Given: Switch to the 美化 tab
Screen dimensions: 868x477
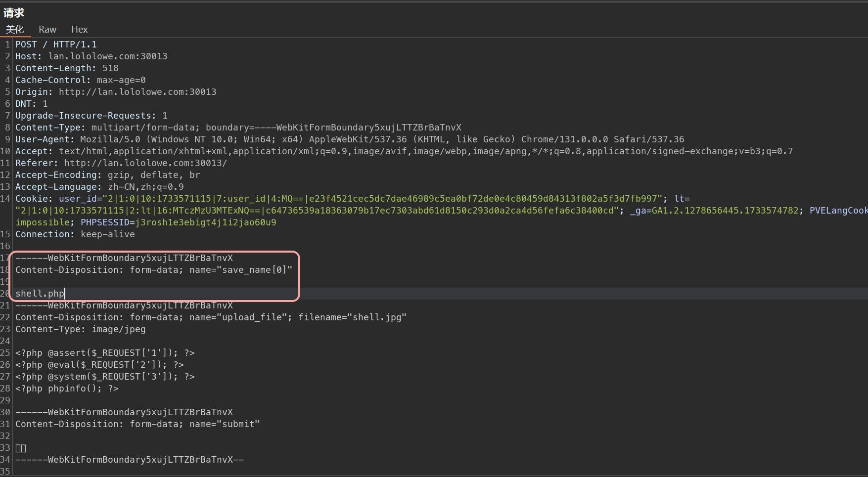Looking at the screenshot, I should [15, 30].
